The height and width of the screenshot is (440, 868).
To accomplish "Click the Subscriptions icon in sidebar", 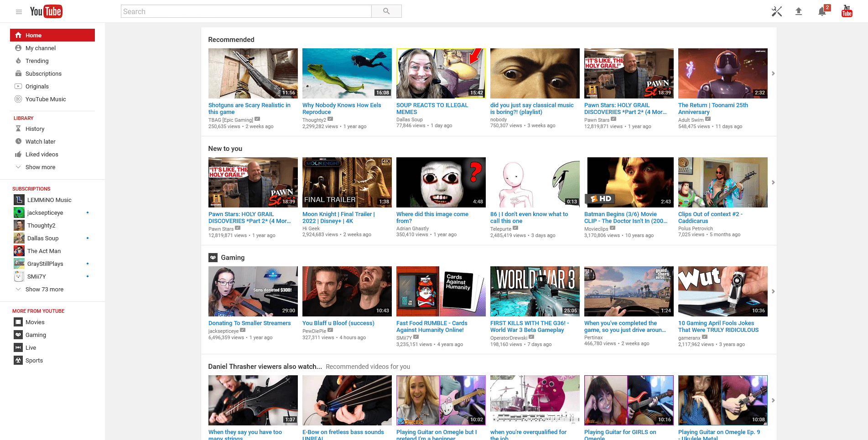I will pyautogui.click(x=18, y=73).
